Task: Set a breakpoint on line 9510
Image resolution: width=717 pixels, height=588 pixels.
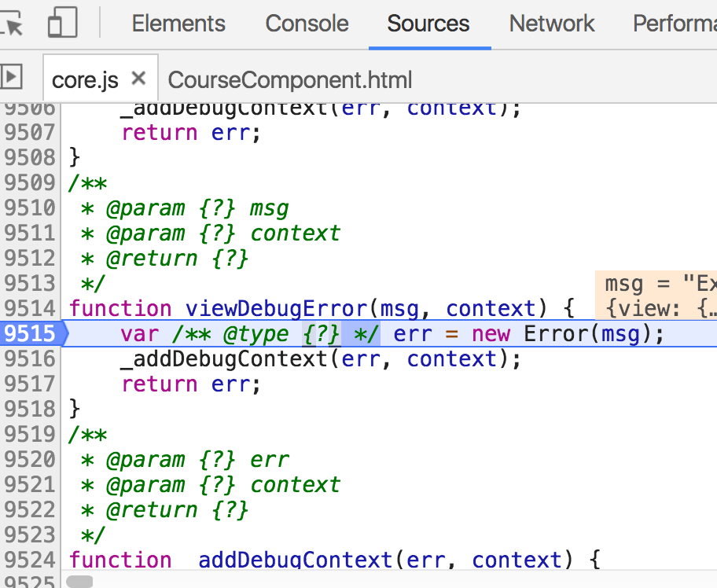Action: [x=30, y=208]
